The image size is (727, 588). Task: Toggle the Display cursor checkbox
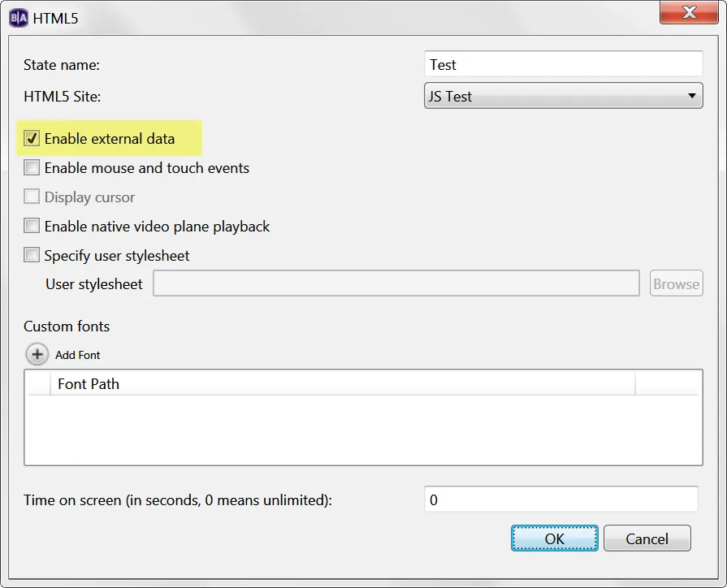[x=32, y=197]
